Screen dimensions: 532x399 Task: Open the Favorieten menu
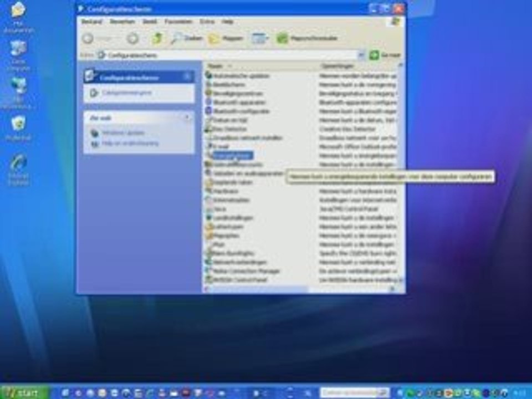(x=178, y=22)
